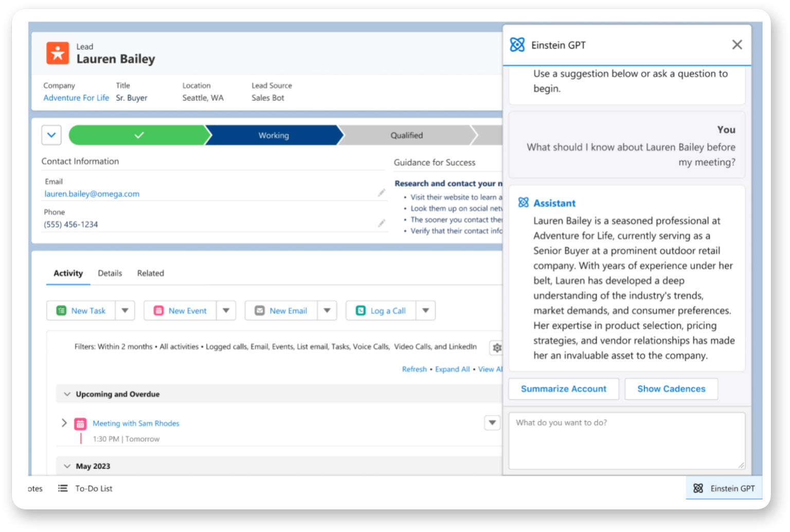Click the New Email button
790x532 pixels.
click(281, 310)
